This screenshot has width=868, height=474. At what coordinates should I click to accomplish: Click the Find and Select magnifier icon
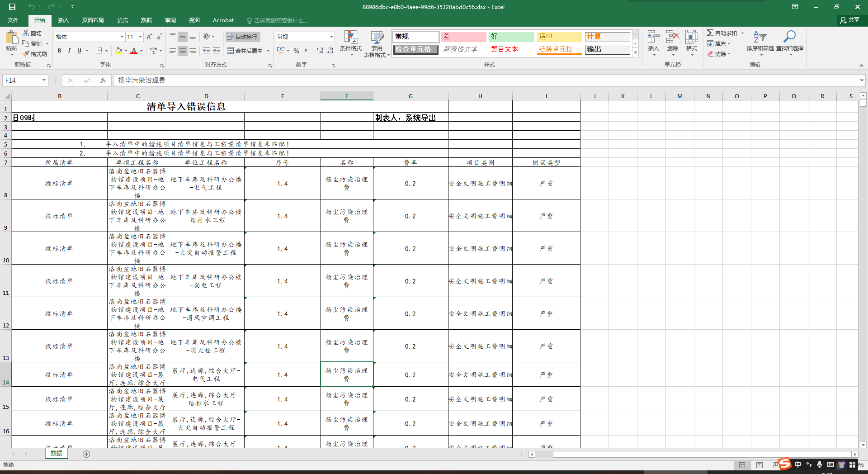[789, 37]
